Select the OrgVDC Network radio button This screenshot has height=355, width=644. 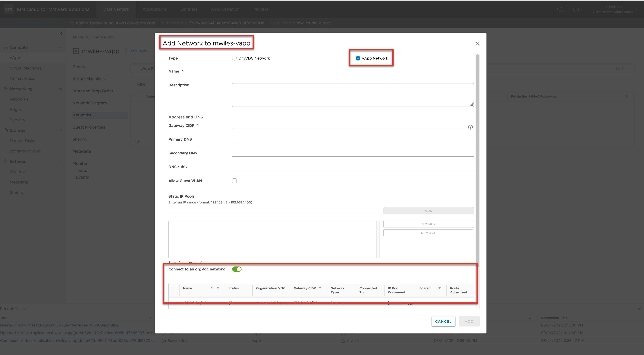(x=234, y=58)
